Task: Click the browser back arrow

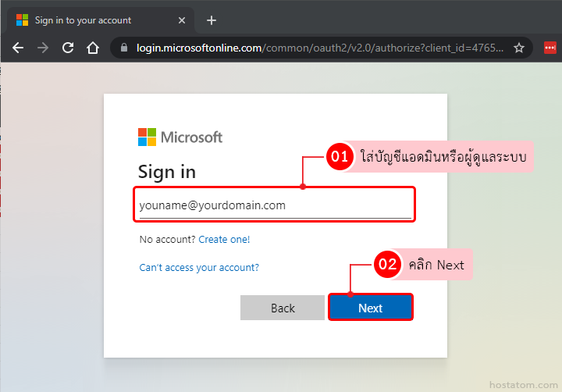Action: pyautogui.click(x=18, y=48)
